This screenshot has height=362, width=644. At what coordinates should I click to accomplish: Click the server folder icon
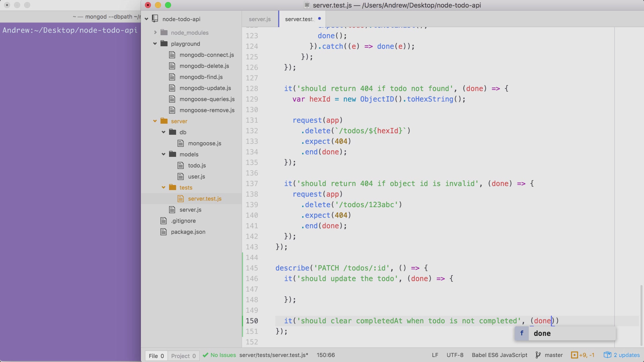[x=164, y=121]
